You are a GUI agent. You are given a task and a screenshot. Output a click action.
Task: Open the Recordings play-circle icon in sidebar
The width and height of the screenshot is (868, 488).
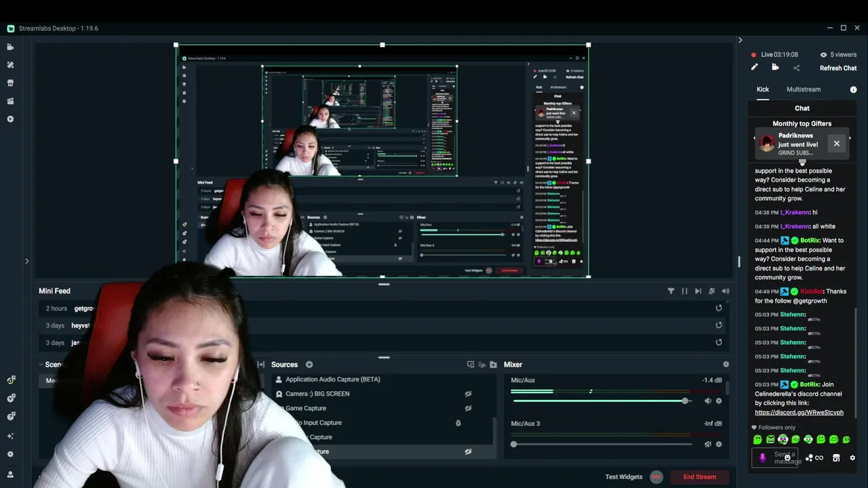(x=10, y=119)
